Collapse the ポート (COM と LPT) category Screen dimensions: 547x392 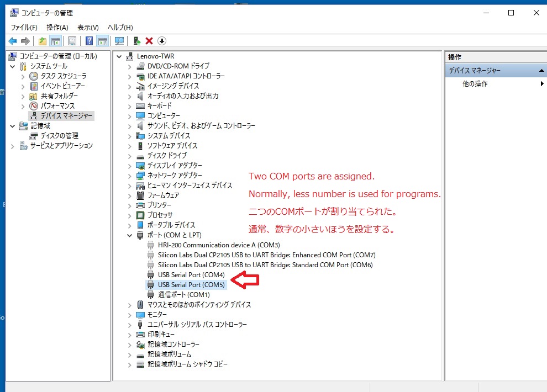coord(129,236)
